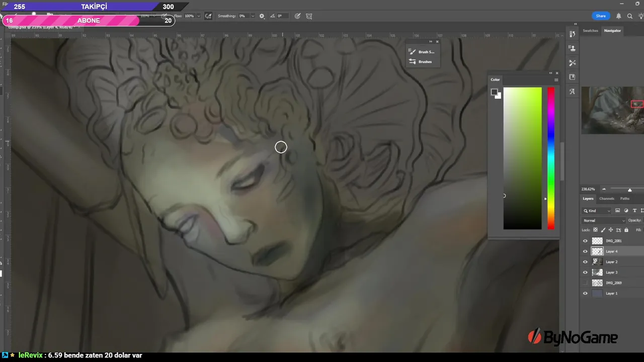The width and height of the screenshot is (644, 362).
Task: Zoom out navigator small mountain icon
Action: (604, 190)
